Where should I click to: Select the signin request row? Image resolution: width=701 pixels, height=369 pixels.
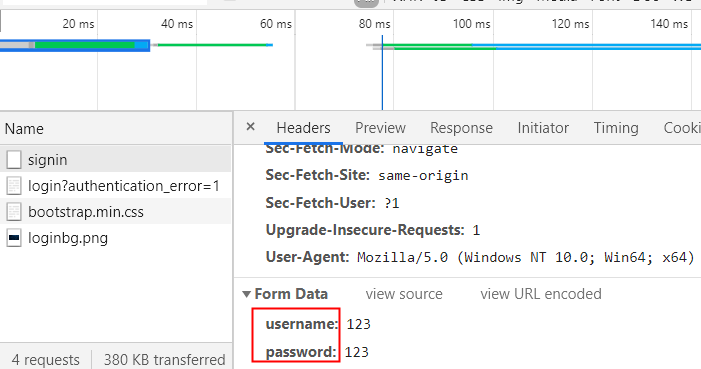click(115, 160)
